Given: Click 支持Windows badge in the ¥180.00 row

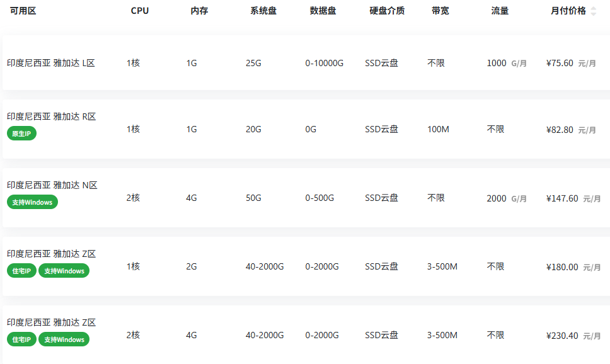Looking at the screenshot, I should (x=64, y=271).
